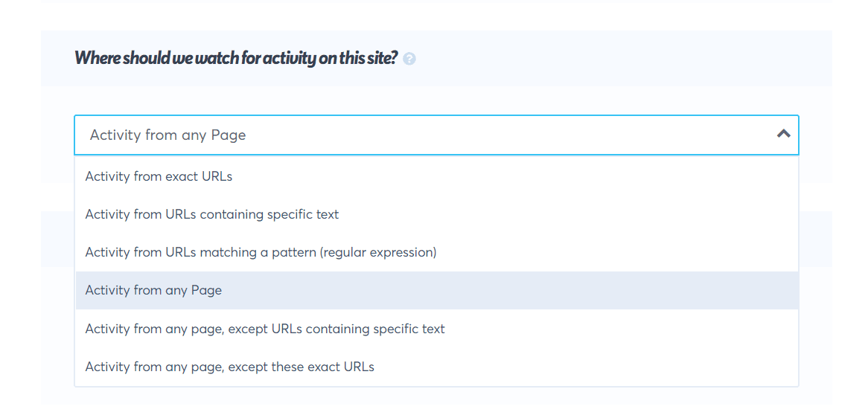Choose 'Activity from URLs containing specific text'
The height and width of the screenshot is (418, 868).
pos(212,214)
